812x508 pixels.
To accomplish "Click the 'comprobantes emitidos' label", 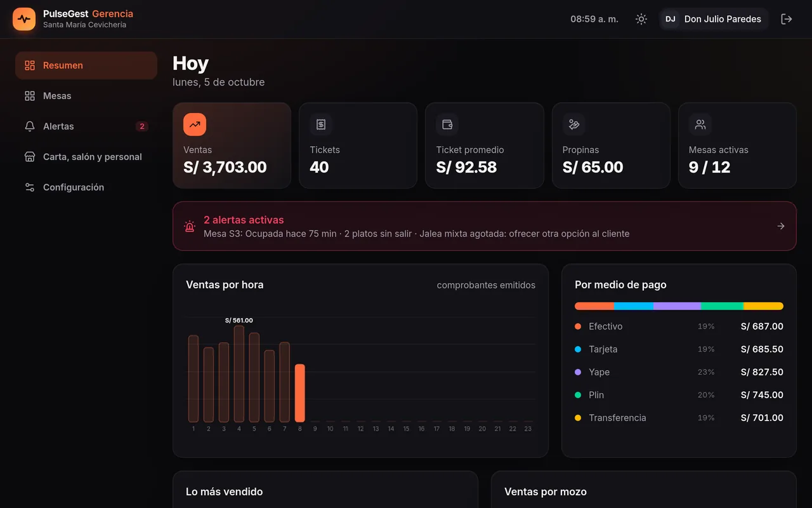I will click(486, 285).
